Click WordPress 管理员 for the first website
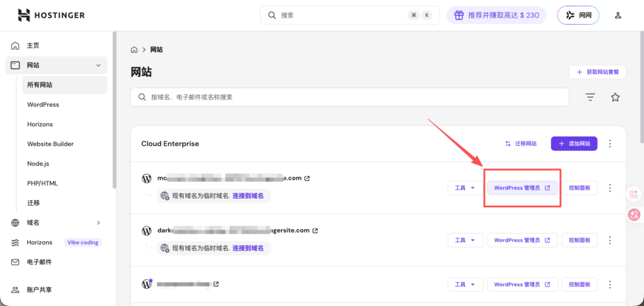 523,188
